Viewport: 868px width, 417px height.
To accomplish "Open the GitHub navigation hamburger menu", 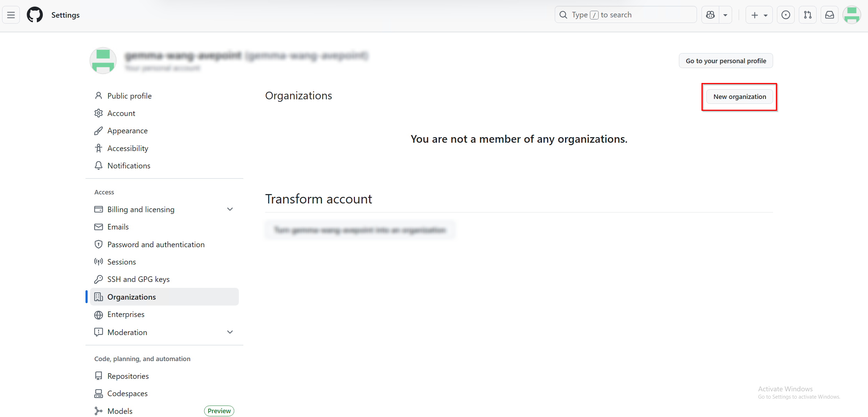I will tap(11, 15).
